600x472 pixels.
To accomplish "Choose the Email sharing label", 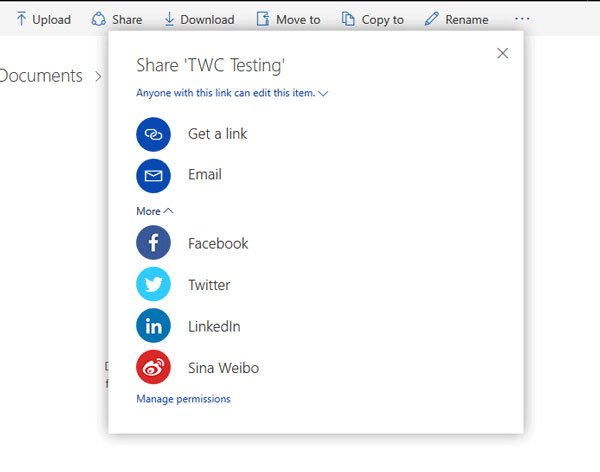I will [205, 175].
